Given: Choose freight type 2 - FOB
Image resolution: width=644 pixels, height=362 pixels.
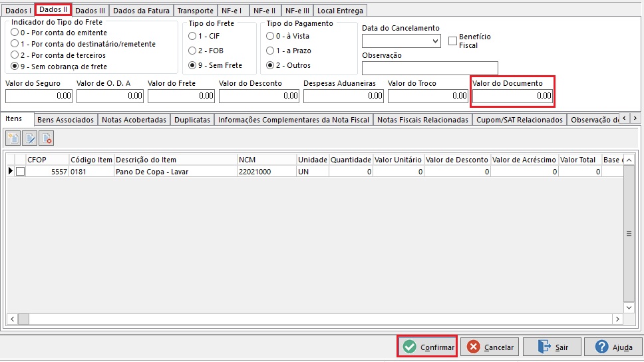Looking at the screenshot, I should tap(192, 51).
